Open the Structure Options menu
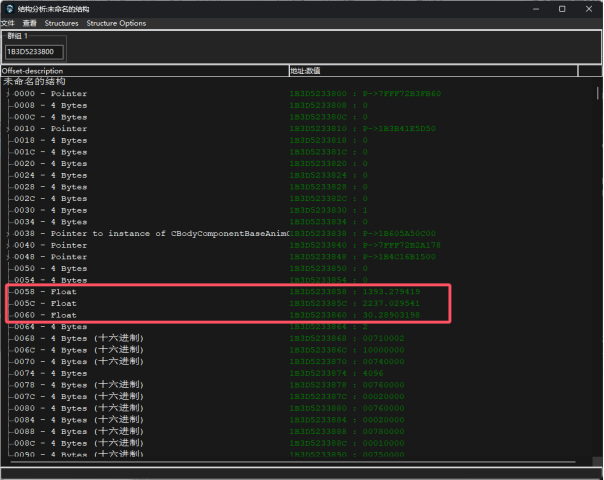 (x=116, y=23)
